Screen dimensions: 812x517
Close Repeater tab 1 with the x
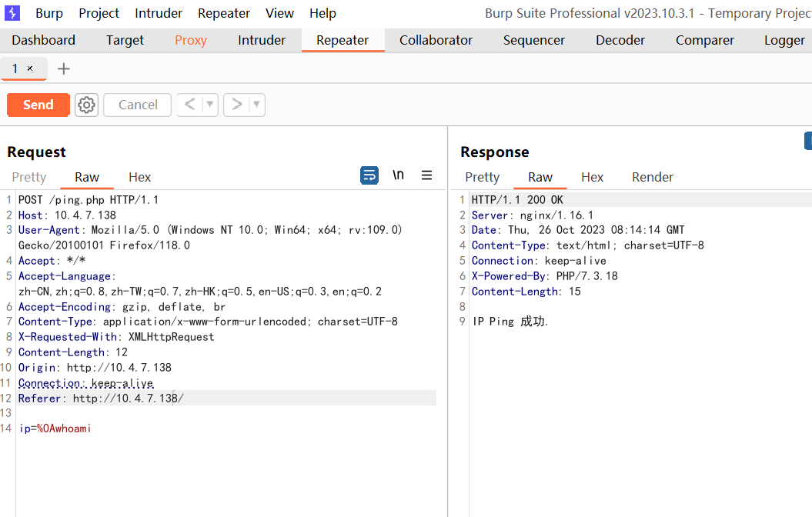coord(30,68)
